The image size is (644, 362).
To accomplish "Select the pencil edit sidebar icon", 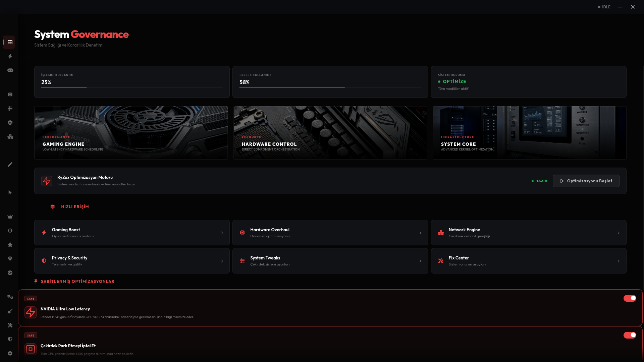I will point(10,165).
